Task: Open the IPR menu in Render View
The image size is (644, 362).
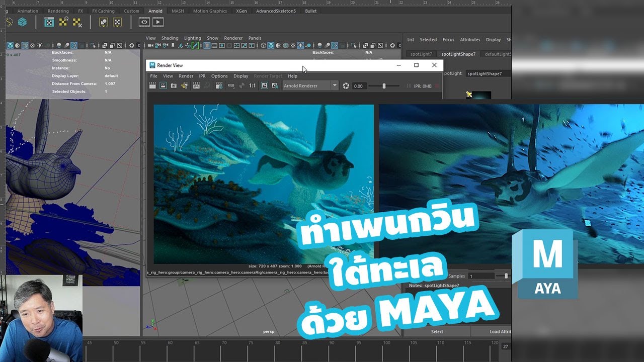Action: [202, 76]
